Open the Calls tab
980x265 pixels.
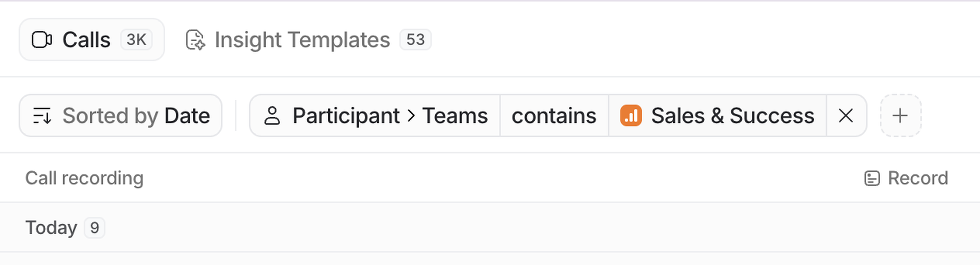click(x=86, y=40)
